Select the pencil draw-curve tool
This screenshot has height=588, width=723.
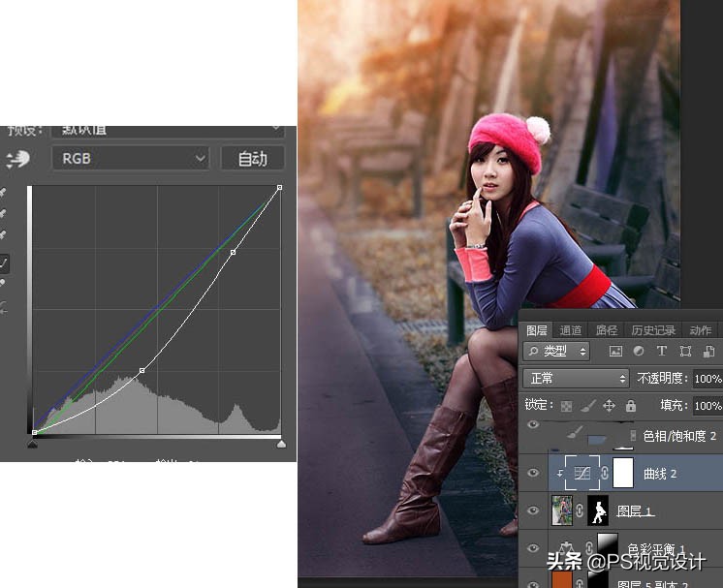click(3, 284)
